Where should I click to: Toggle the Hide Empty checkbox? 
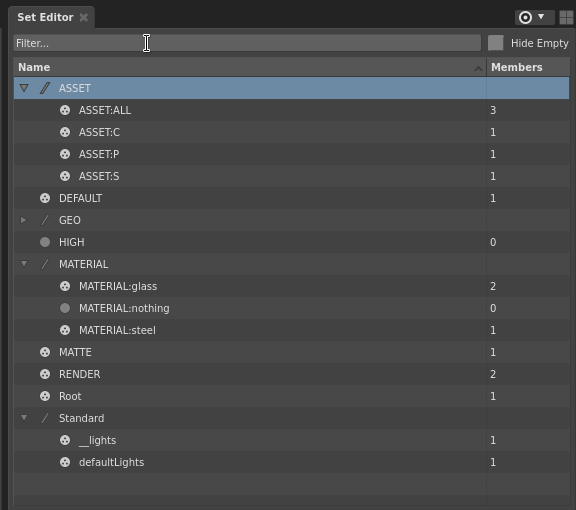496,43
